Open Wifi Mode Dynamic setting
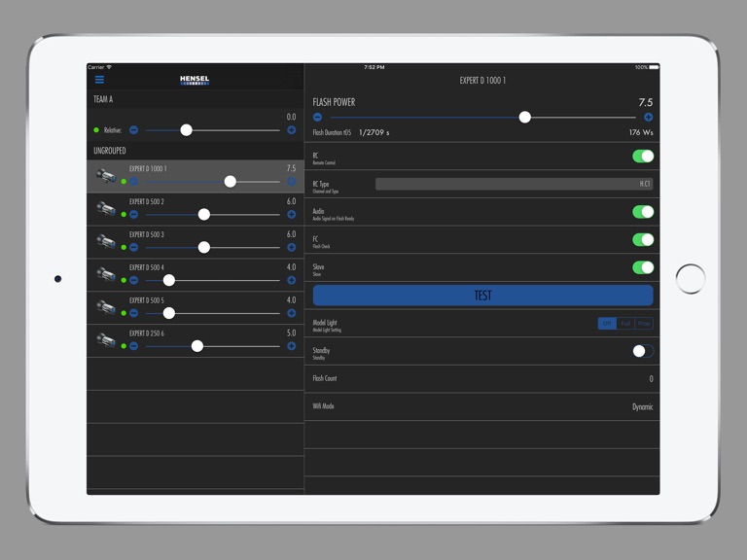Screen dimensions: 747x560 642,406
